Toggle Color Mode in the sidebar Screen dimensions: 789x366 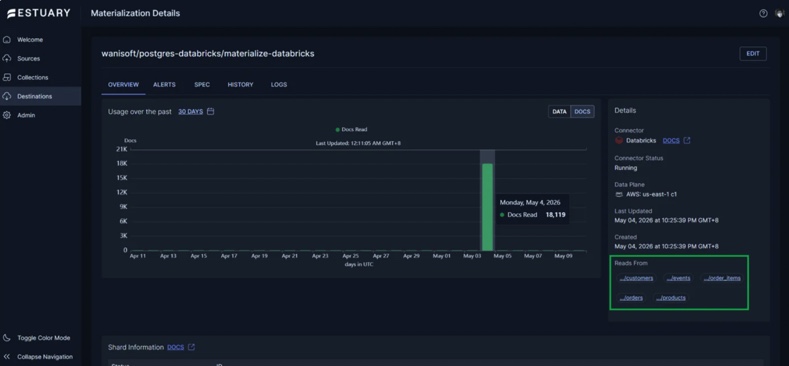pyautogui.click(x=43, y=338)
